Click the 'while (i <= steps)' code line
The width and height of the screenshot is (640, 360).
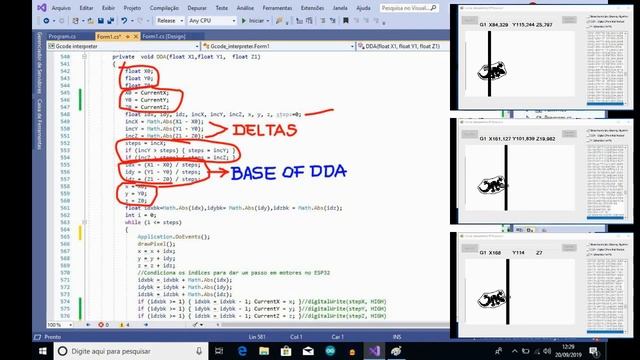153,222
